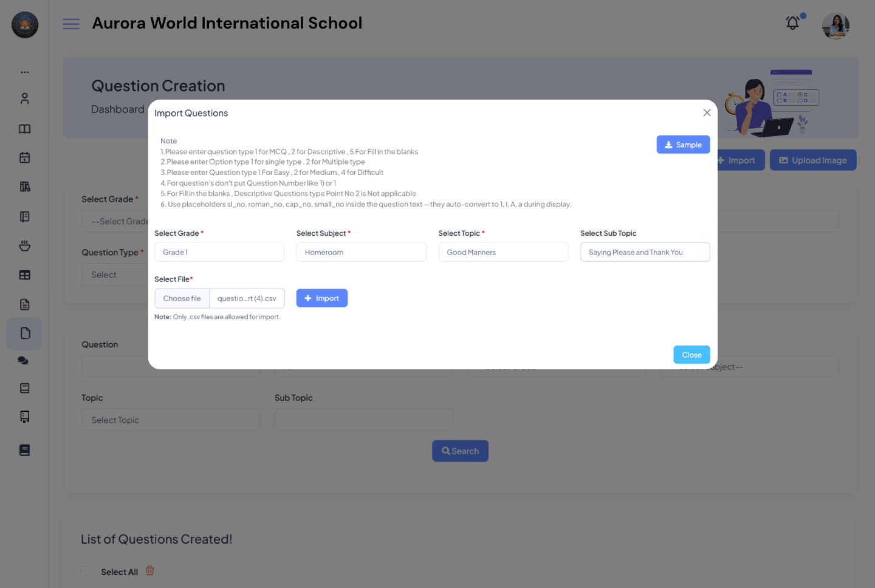Toggle the Select All checkbox
This screenshot has height=588, width=875.
pyautogui.click(x=86, y=571)
